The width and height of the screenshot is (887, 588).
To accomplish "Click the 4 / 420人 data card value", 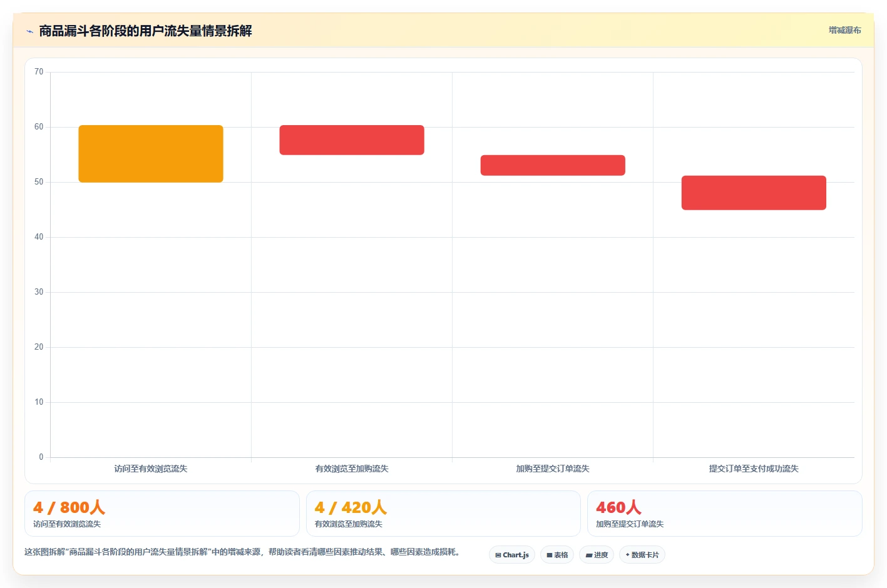I will click(x=351, y=507).
